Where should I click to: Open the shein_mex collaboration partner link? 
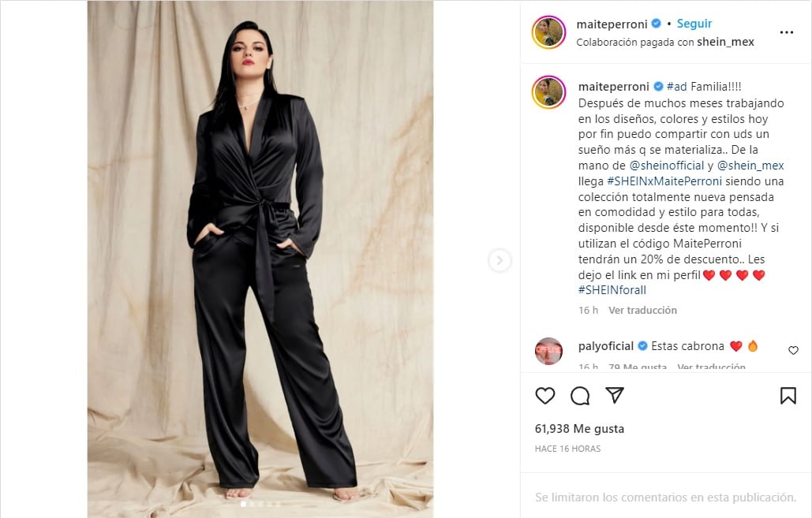click(x=725, y=42)
